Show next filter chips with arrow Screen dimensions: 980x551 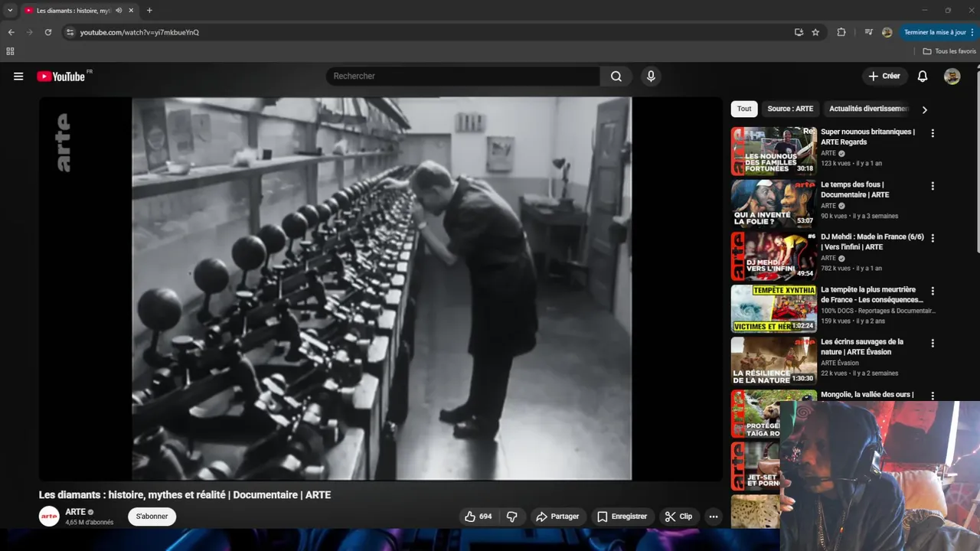coord(924,109)
